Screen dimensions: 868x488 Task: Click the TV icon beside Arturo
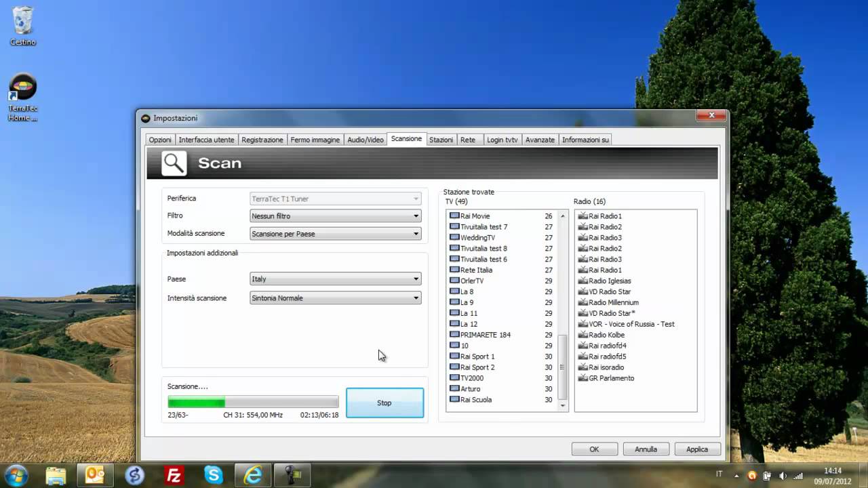coord(454,388)
